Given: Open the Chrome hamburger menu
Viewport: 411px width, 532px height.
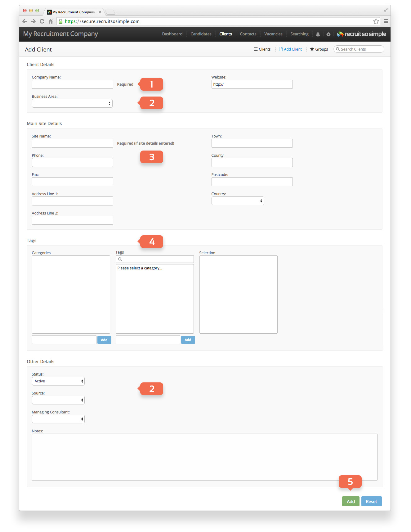Looking at the screenshot, I should point(386,21).
